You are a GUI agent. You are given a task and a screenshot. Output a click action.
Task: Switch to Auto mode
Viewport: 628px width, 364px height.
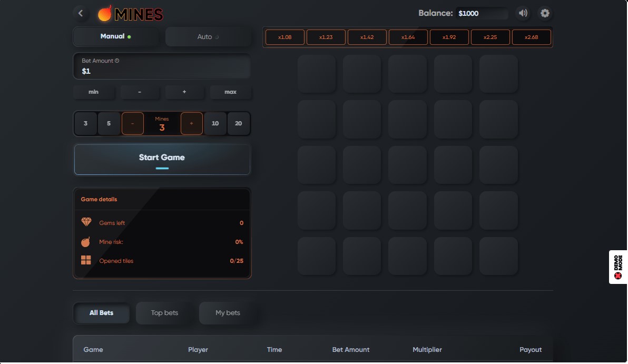[208, 37]
